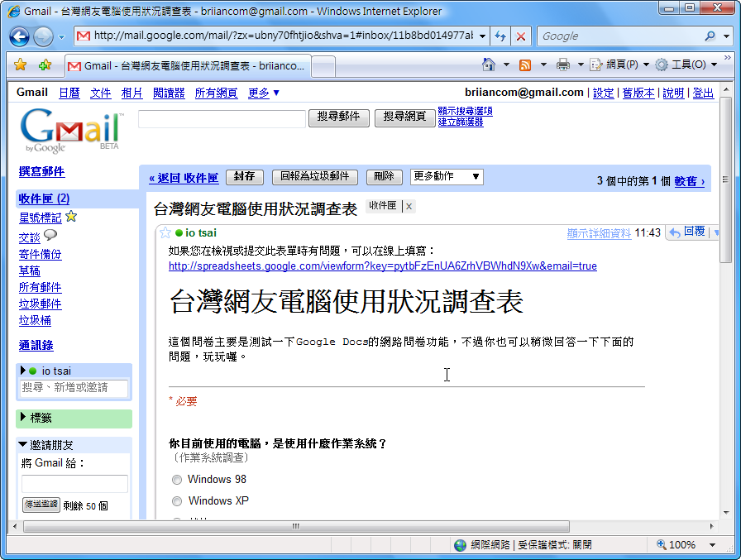Click 撰寫郵件 compose link

[x=41, y=171]
